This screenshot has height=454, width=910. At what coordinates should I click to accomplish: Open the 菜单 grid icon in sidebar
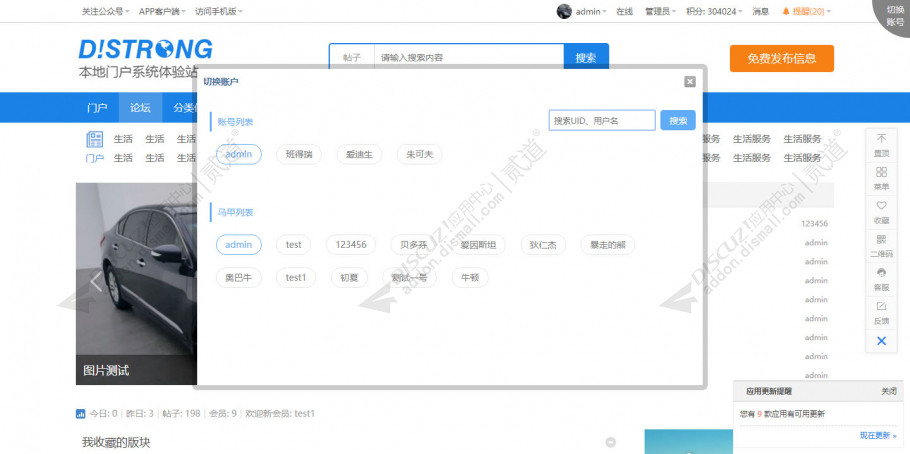click(x=881, y=177)
